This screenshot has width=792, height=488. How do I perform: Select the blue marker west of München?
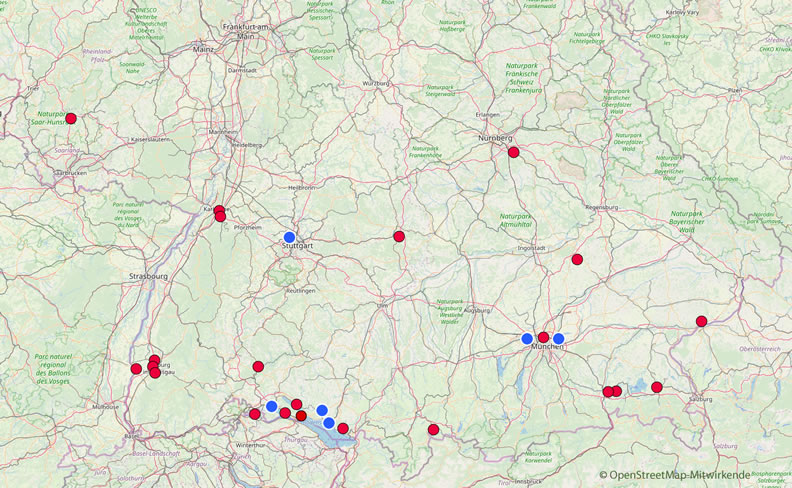pos(527,338)
